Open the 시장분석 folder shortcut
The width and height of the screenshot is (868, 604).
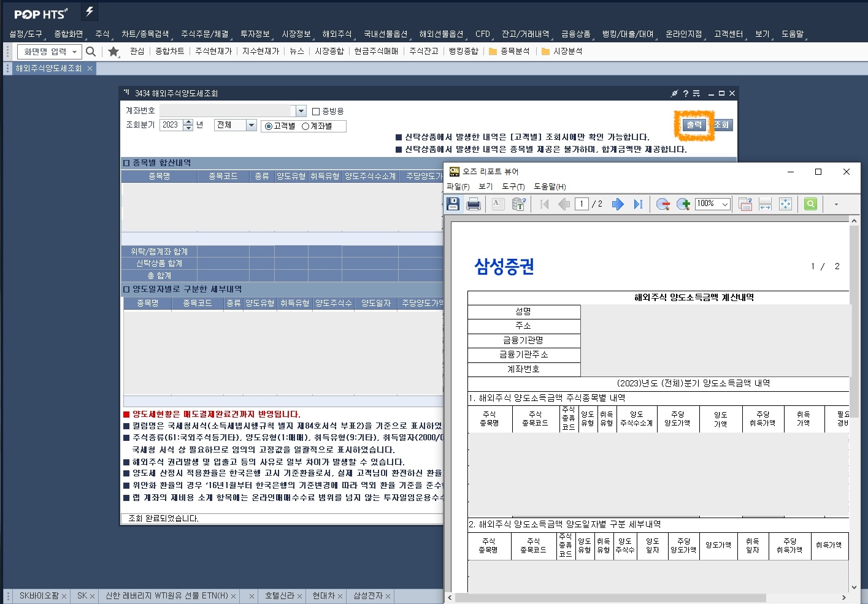click(x=562, y=52)
